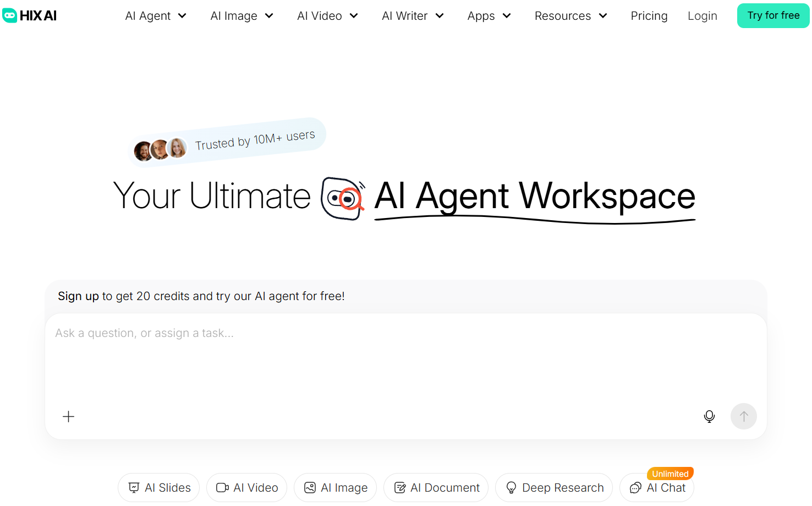Image resolution: width=812 pixels, height=506 pixels.
Task: Go to the Pricing page
Action: pyautogui.click(x=649, y=16)
